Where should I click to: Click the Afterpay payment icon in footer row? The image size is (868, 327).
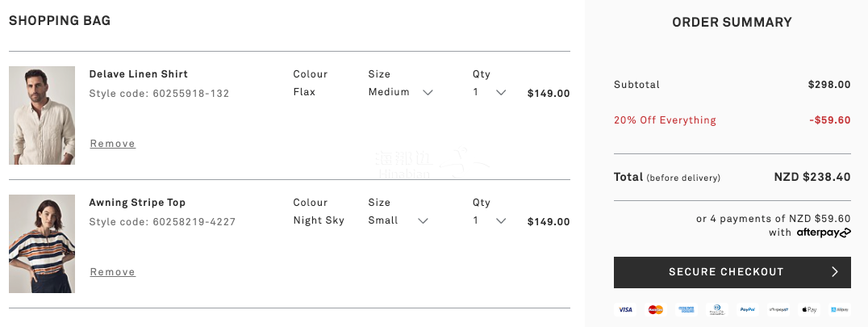pos(778,310)
